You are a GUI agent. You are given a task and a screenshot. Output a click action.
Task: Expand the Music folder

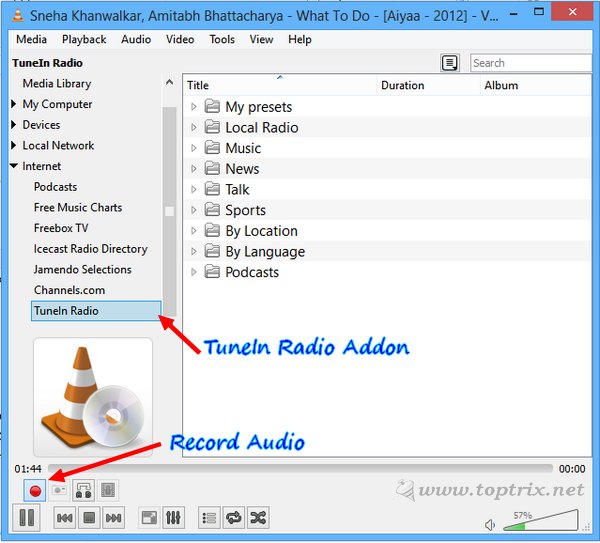pyautogui.click(x=194, y=148)
